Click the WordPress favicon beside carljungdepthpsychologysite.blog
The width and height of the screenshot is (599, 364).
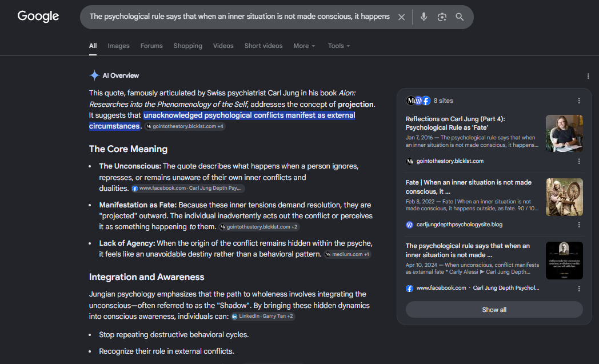[409, 225]
